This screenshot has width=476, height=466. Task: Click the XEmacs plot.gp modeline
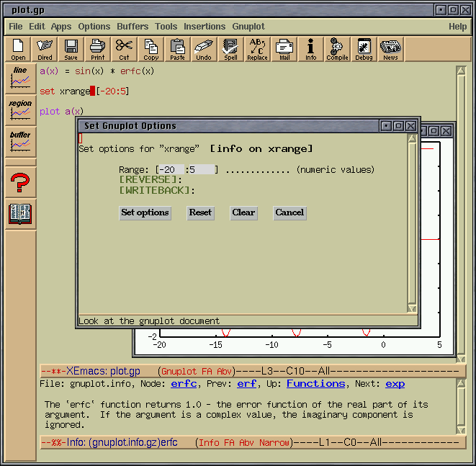(x=253, y=371)
